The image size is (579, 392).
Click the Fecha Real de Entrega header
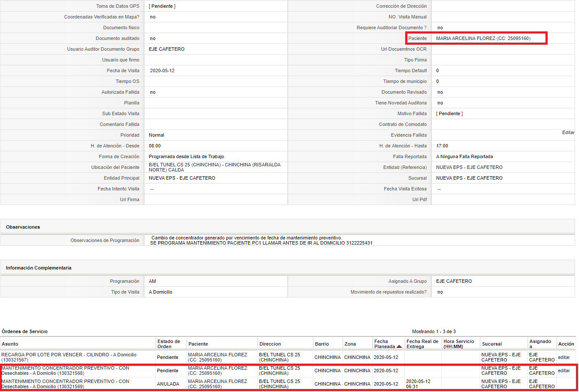click(422, 344)
